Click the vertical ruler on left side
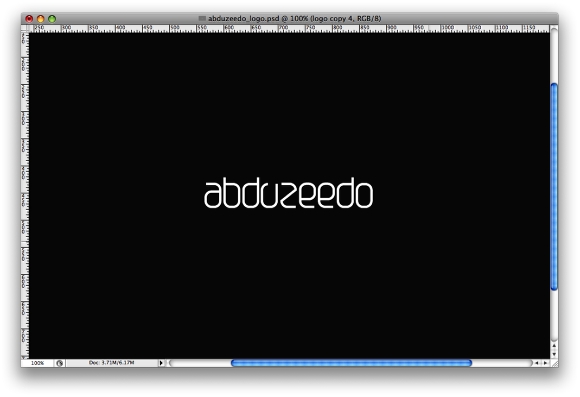The height and width of the screenshot is (397, 580). coord(25,195)
